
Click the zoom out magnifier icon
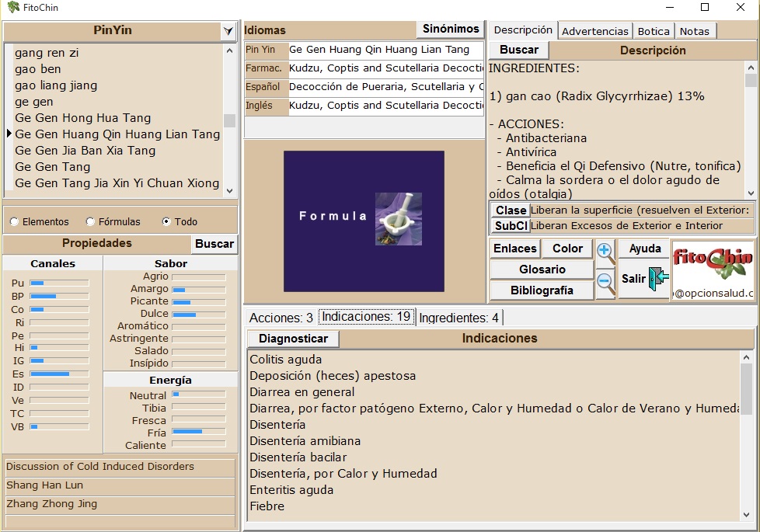pos(605,283)
